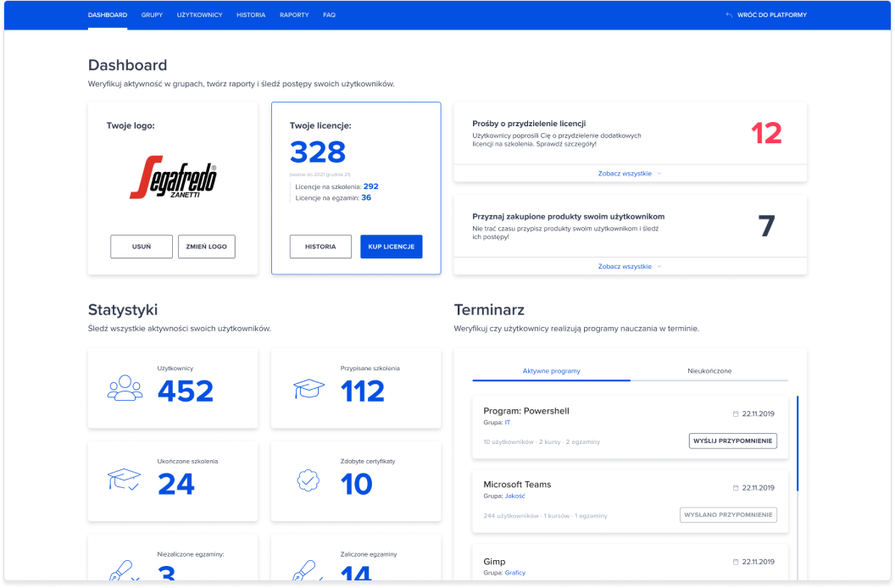Select the Aktywne programy tab
The image size is (895, 588).
pyautogui.click(x=551, y=371)
